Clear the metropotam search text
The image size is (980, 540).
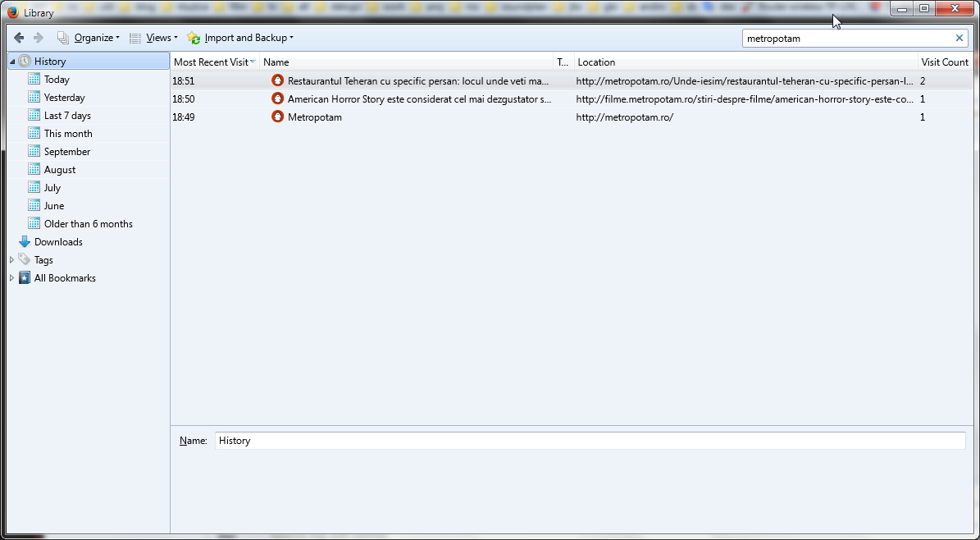(x=959, y=39)
